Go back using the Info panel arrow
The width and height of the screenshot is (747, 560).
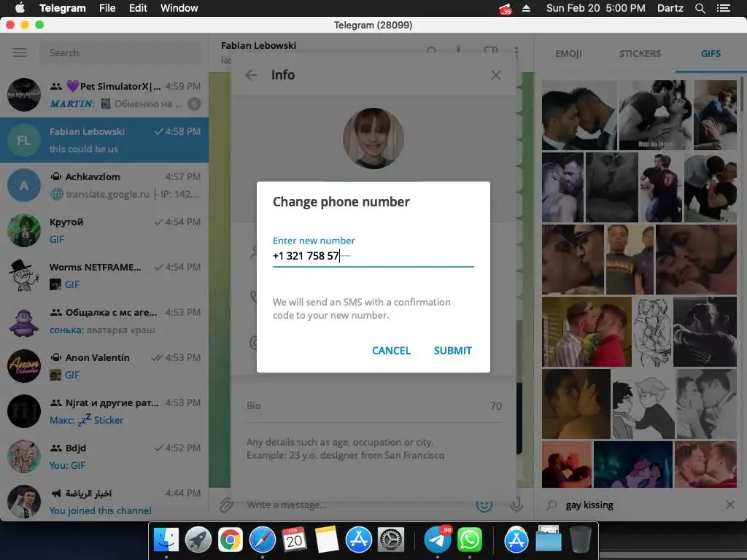pyautogui.click(x=251, y=75)
